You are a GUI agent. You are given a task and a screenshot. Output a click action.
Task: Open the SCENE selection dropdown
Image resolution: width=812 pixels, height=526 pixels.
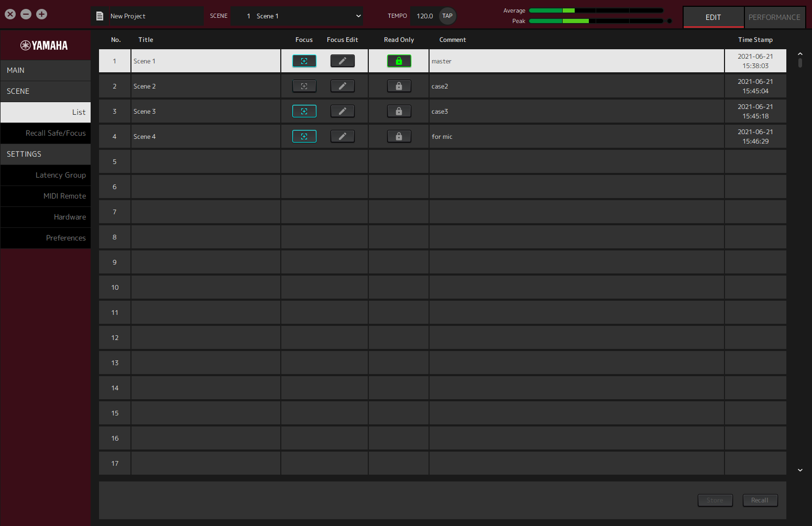[x=298, y=16]
